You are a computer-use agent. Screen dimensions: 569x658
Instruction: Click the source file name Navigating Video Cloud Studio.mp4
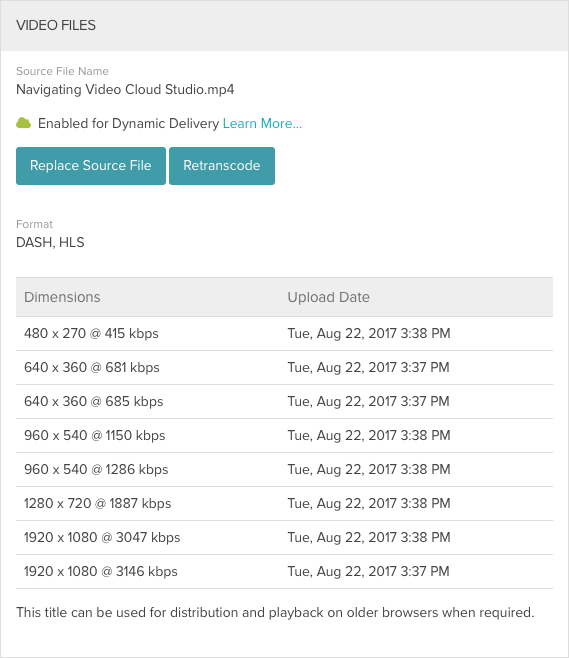pos(125,89)
